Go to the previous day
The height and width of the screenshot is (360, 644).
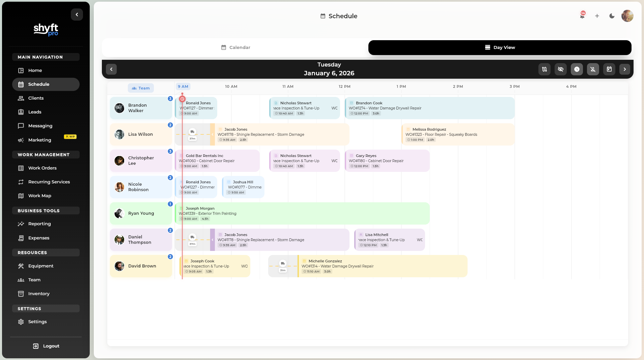click(x=111, y=69)
